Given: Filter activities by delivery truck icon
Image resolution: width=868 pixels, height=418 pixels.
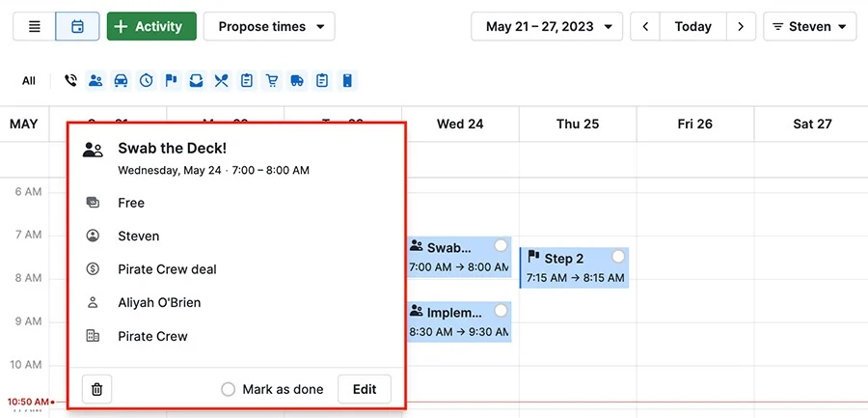Looking at the screenshot, I should click(x=297, y=81).
